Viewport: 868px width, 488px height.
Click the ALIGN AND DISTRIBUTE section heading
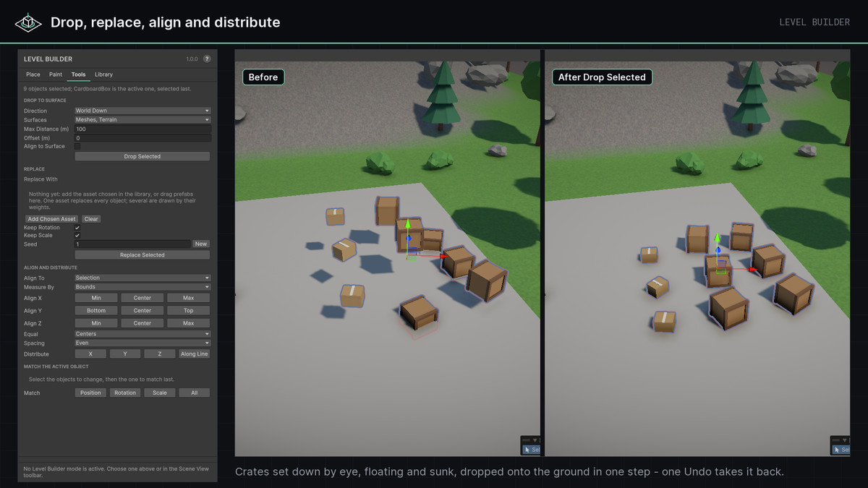point(51,267)
